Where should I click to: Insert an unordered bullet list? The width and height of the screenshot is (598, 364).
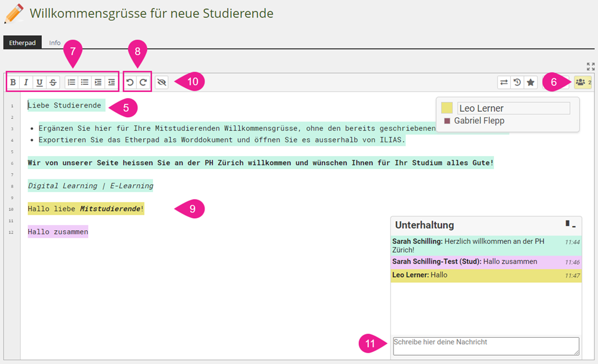click(x=85, y=82)
